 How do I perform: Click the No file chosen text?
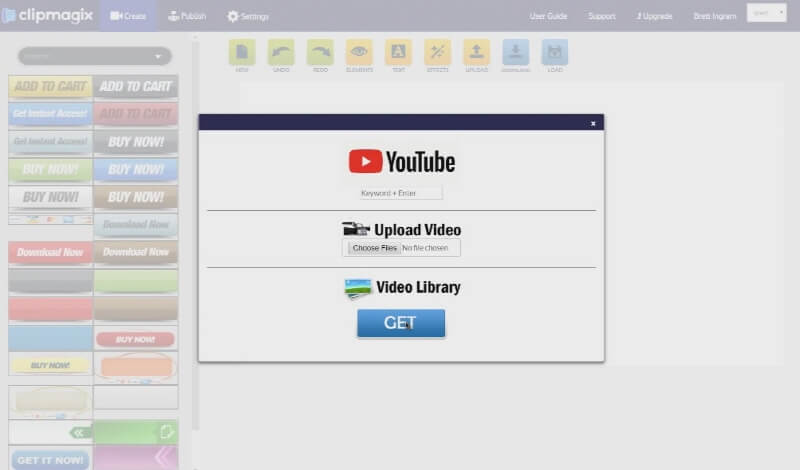pos(425,248)
